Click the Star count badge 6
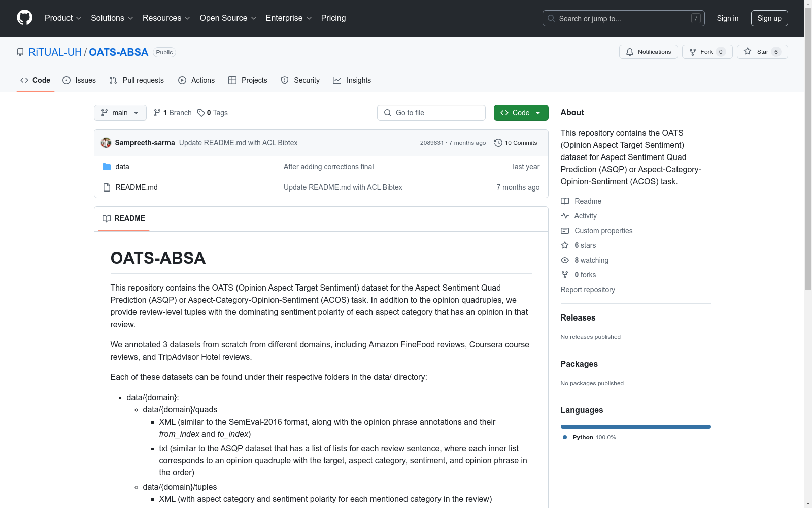 tap(776, 52)
